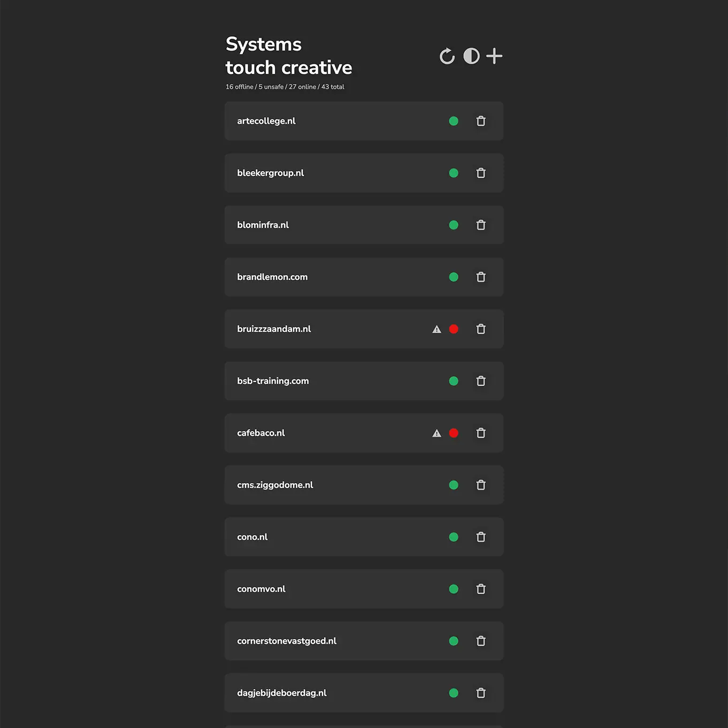The image size is (728, 728).
Task: Open the cms.ziggodome.nl entry
Action: coord(275,485)
